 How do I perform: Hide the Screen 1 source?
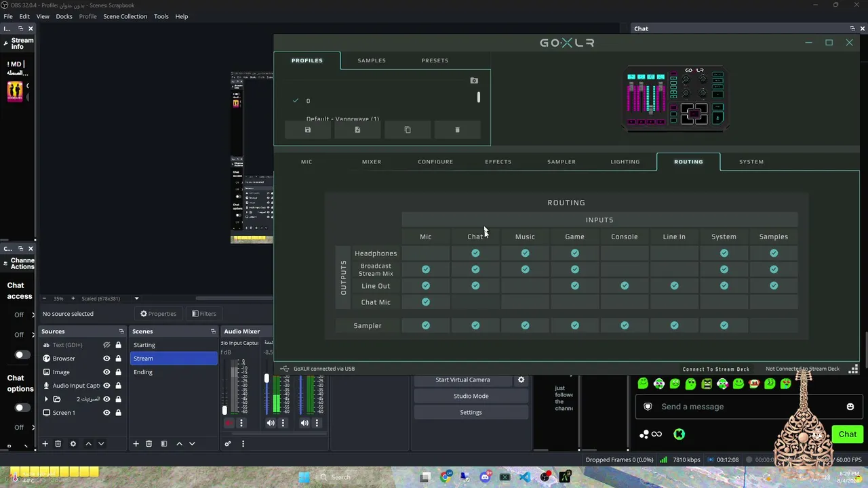click(106, 413)
